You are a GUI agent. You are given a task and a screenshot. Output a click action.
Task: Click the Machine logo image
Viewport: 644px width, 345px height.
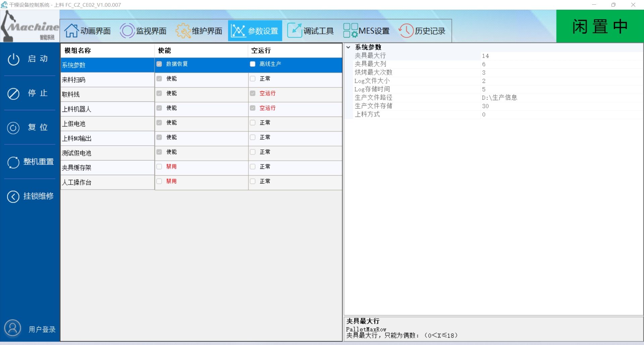coord(30,26)
